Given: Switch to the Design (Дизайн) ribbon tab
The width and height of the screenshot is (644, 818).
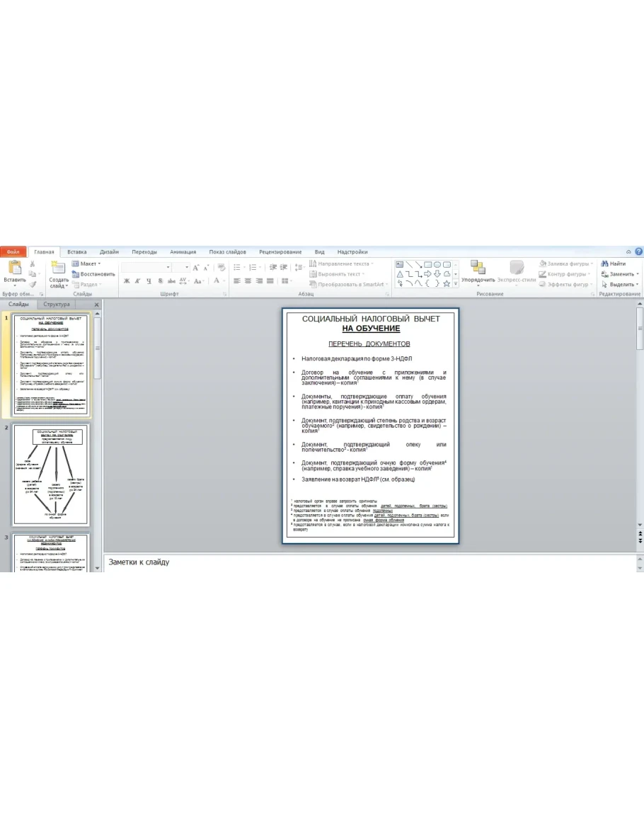Looking at the screenshot, I should [109, 251].
